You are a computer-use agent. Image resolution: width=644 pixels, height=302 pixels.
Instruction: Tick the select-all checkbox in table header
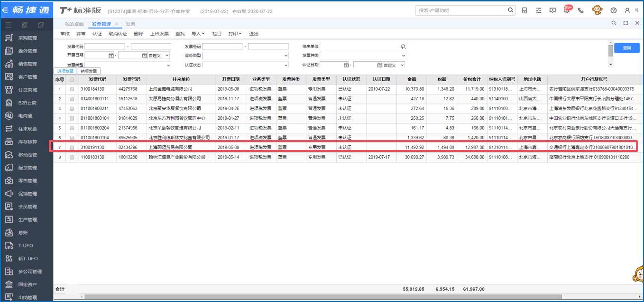72,79
